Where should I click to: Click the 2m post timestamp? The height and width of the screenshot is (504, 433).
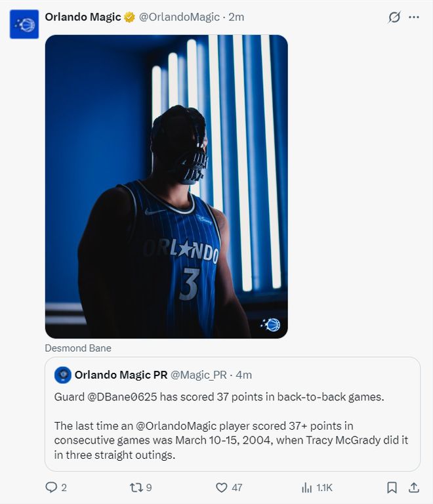236,17
